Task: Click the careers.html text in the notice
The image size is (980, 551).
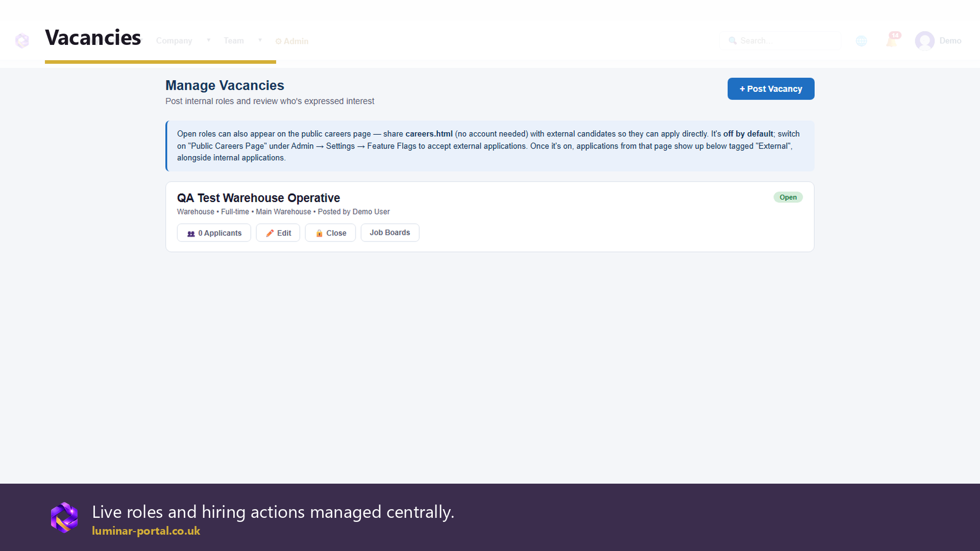Action: (x=429, y=134)
